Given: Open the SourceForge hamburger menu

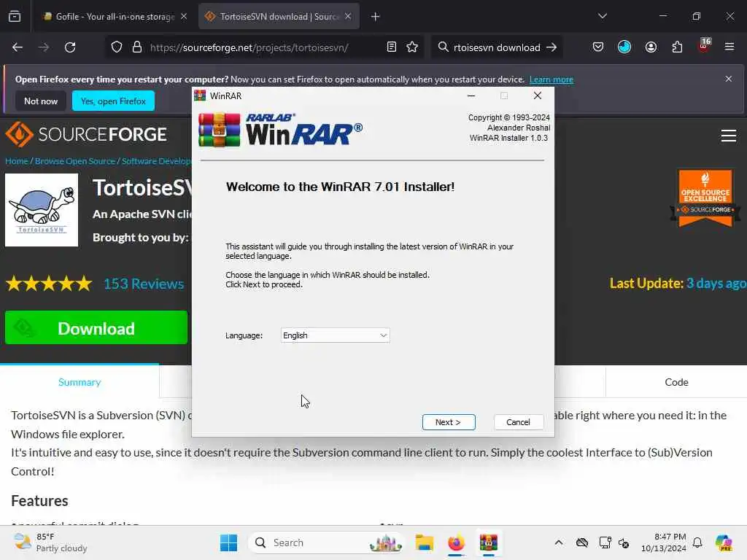Looking at the screenshot, I should 729,136.
